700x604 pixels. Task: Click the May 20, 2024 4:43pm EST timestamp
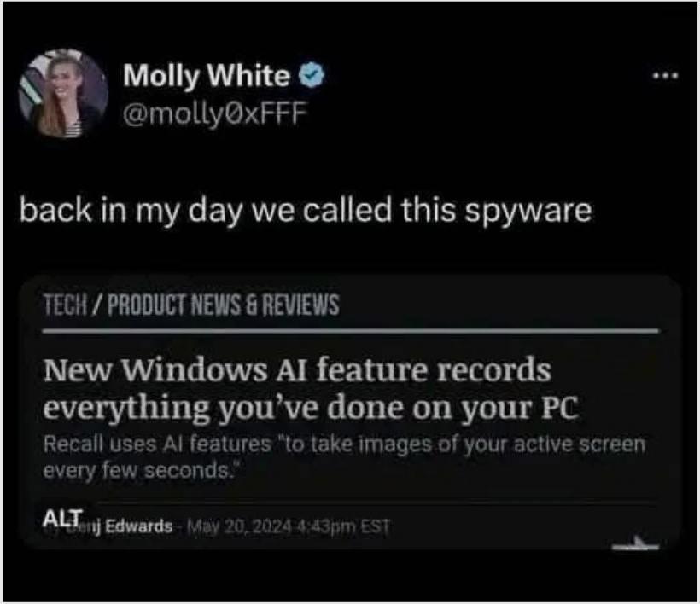coord(289,527)
